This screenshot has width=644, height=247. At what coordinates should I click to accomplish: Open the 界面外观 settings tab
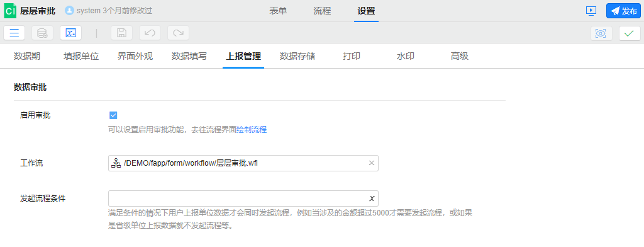135,57
